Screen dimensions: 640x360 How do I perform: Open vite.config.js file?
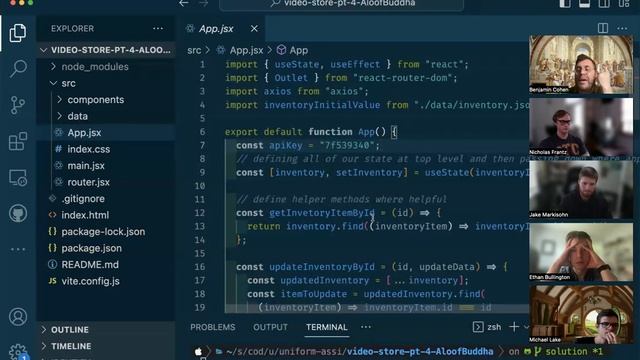(x=106, y=281)
